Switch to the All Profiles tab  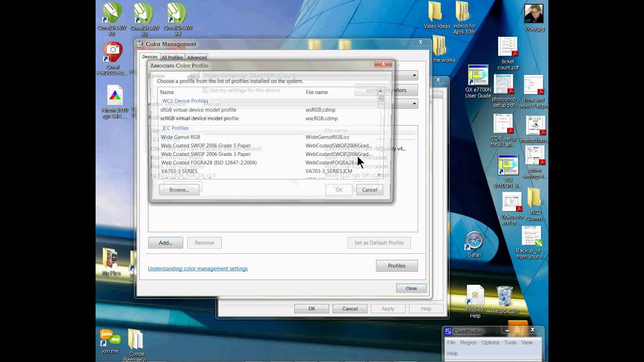[172, 57]
